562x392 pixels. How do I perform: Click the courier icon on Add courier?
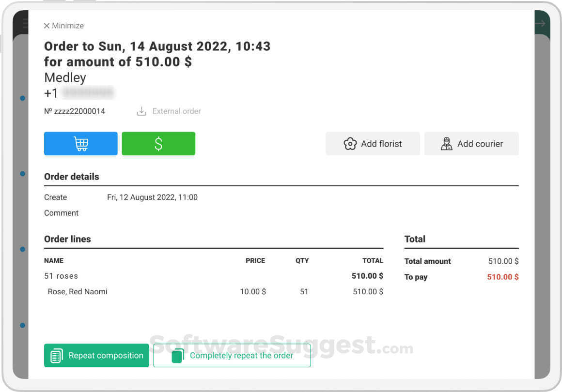(x=446, y=144)
